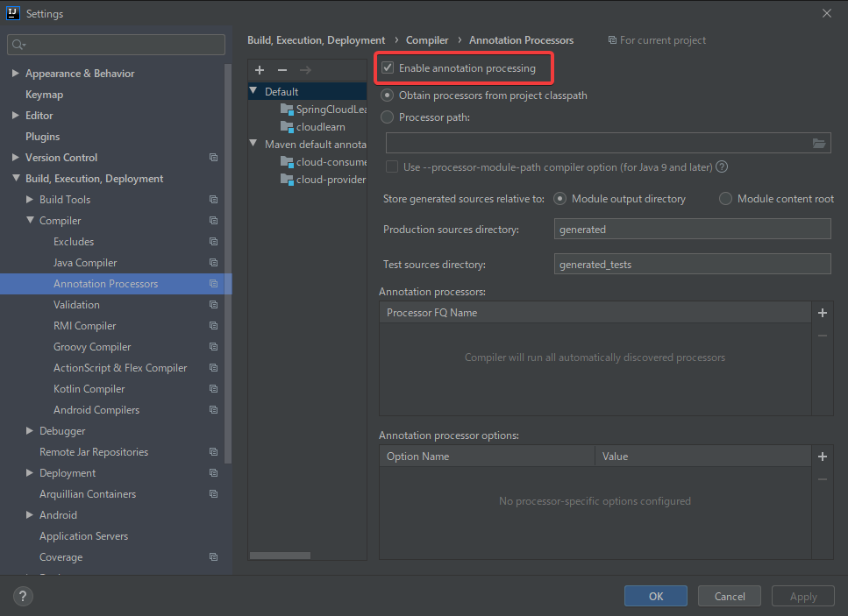The width and height of the screenshot is (848, 616).
Task: Open the Plugins settings page
Action: click(x=43, y=137)
